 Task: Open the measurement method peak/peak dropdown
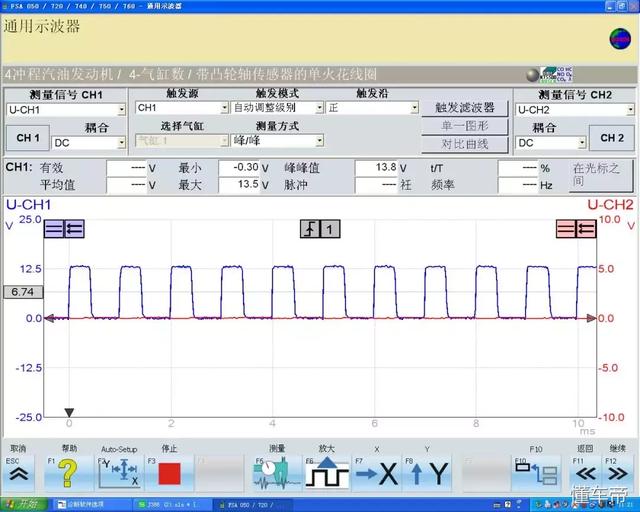tap(277, 141)
